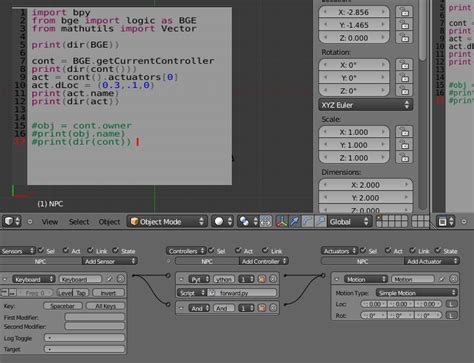474x363 pixels.
Task: Toggle the Controllers Link checkbox
Action: tap(265, 250)
